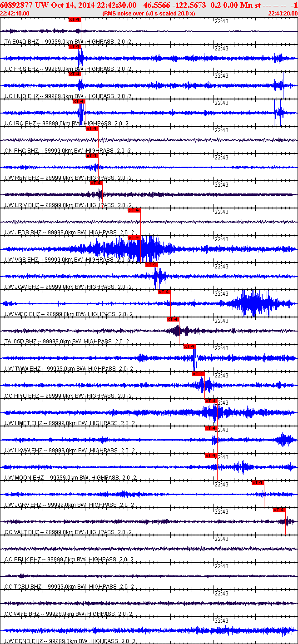Image resolution: width=298 pixels, height=644 pixels.
Task: Click the red pick flag on TA.I05D trace
Action: coord(173,319)
